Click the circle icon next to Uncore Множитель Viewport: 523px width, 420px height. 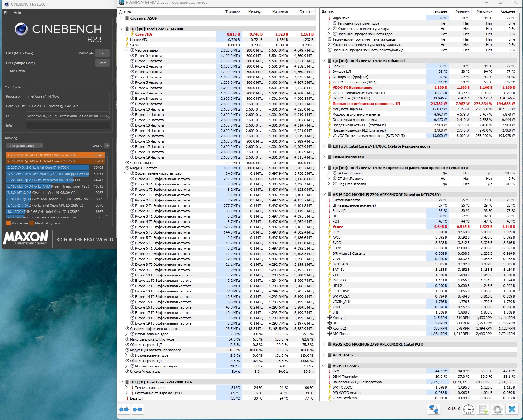coord(127,372)
